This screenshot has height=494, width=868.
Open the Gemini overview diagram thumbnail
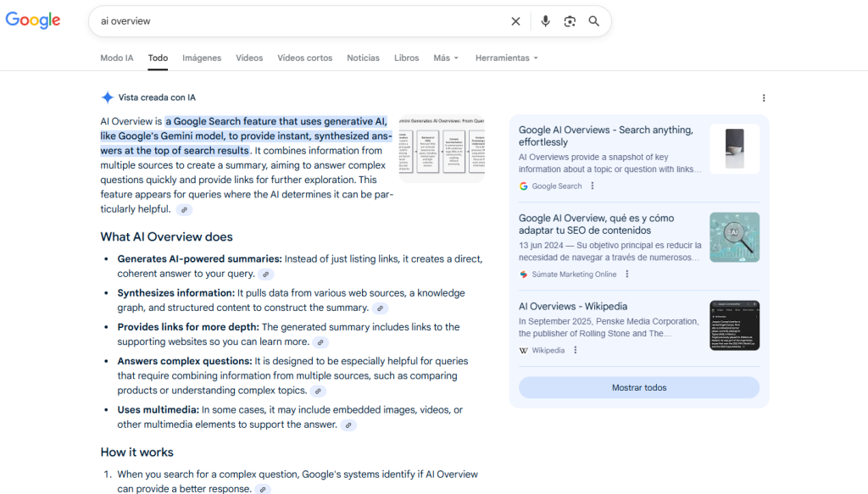[x=442, y=148]
